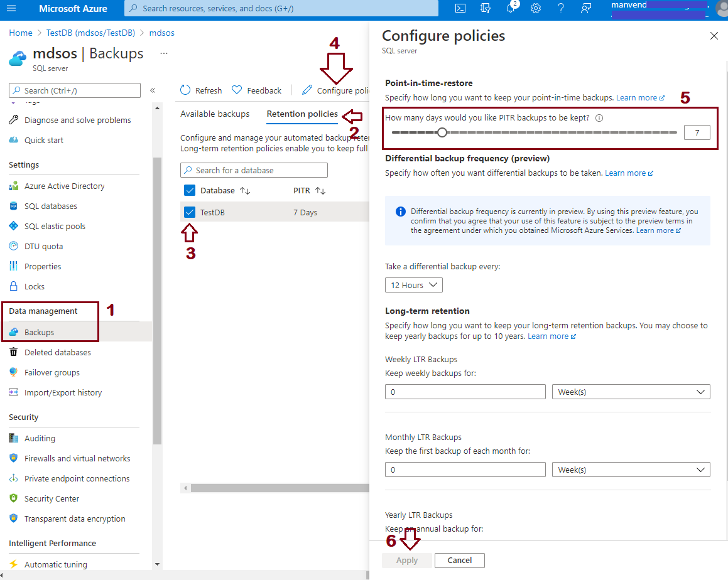728x580 pixels.
Task: Click the SQL elastic pools diamond icon
Action: [x=14, y=226]
